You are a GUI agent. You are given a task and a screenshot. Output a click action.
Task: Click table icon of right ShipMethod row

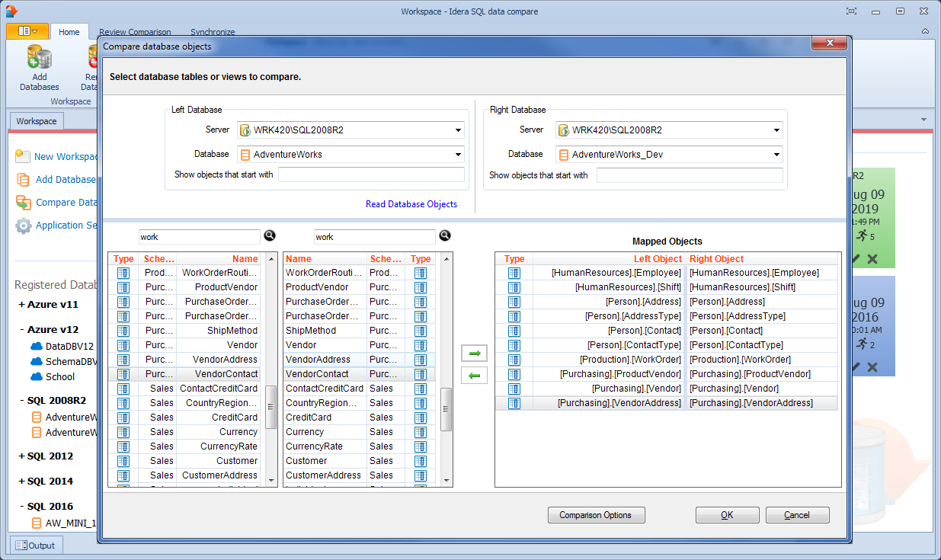(x=421, y=331)
